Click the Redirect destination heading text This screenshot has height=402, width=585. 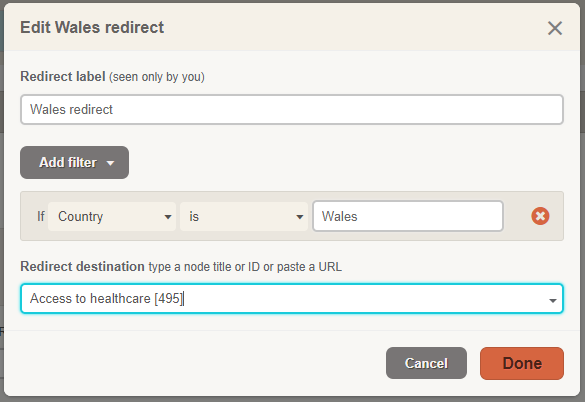[82, 267]
